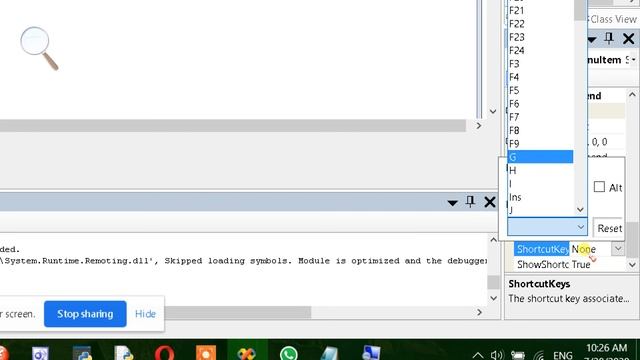Click properties grid scroll down arrow

pos(632,265)
